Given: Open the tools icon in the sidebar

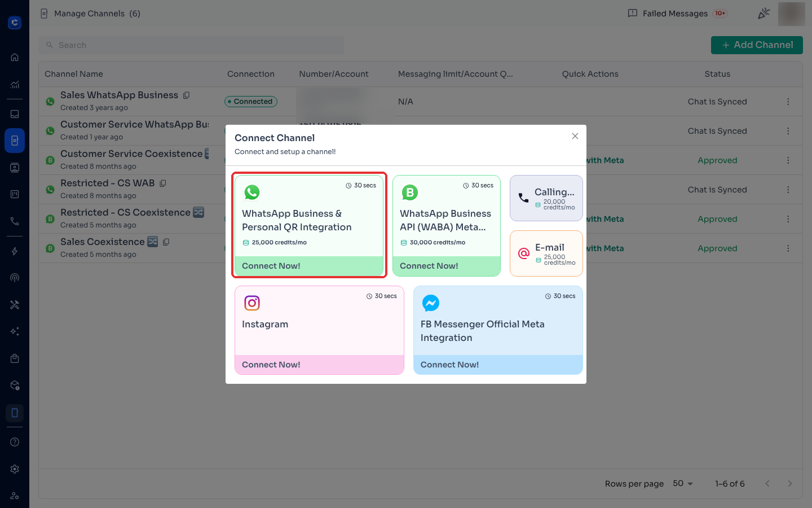Looking at the screenshot, I should point(15,305).
